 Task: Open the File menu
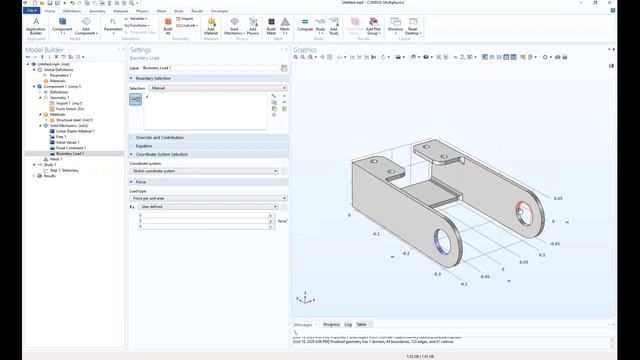(31, 11)
